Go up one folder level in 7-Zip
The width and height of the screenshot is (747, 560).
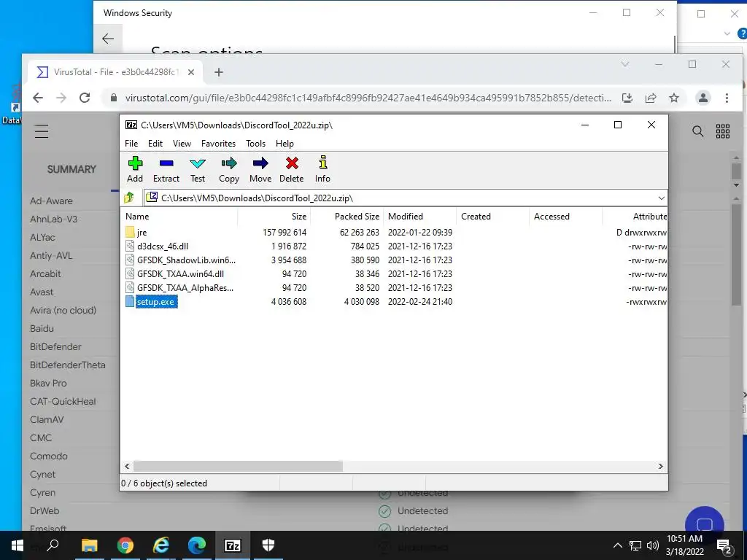click(129, 198)
